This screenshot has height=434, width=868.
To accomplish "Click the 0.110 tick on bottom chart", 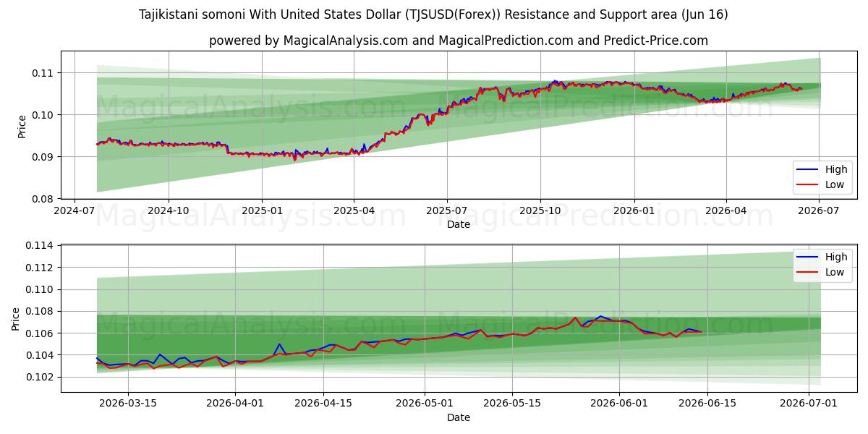I will [40, 289].
